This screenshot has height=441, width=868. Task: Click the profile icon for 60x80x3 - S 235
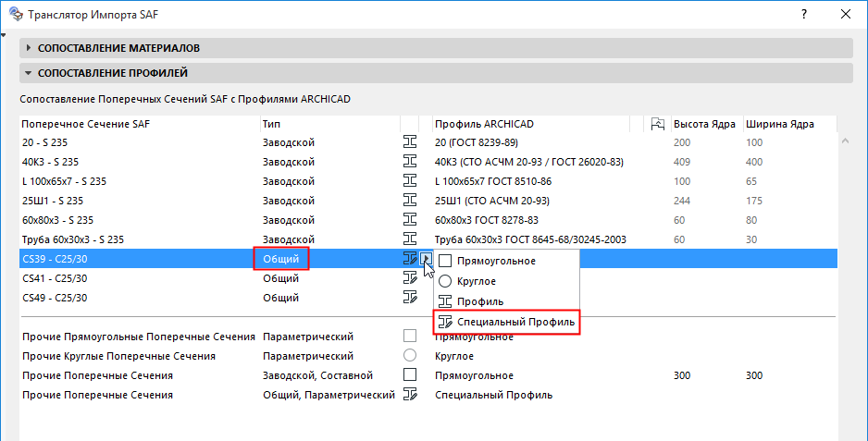(410, 220)
